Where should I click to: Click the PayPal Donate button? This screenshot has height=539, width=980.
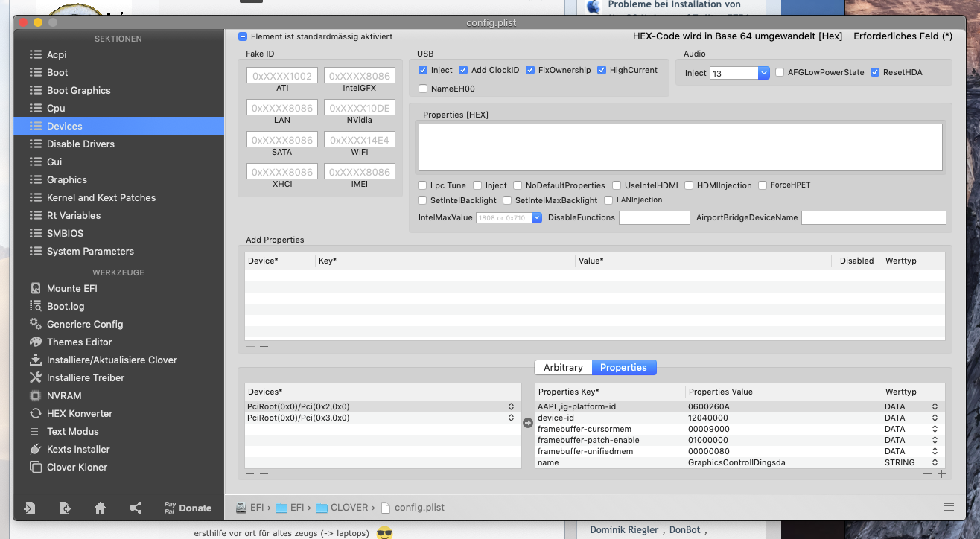pyautogui.click(x=188, y=508)
